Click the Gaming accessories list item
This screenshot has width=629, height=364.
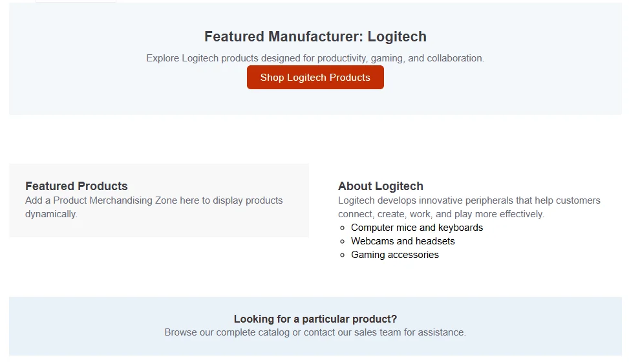tap(395, 255)
